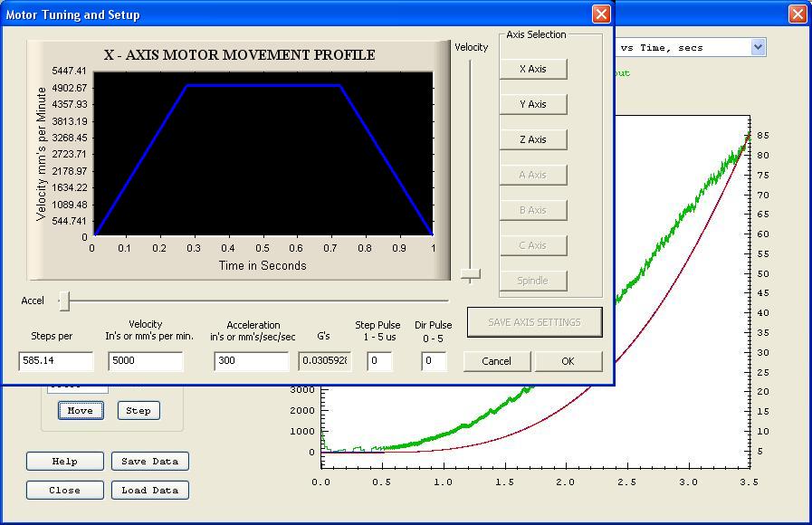The height and width of the screenshot is (525, 812).
Task: Click the Steps per input field
Action: pyautogui.click(x=55, y=361)
